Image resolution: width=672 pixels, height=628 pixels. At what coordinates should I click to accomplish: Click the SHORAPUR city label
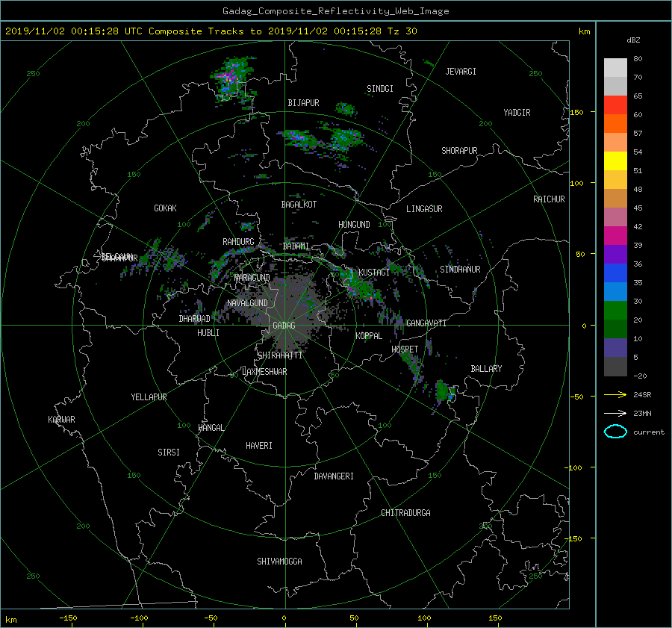click(x=459, y=151)
